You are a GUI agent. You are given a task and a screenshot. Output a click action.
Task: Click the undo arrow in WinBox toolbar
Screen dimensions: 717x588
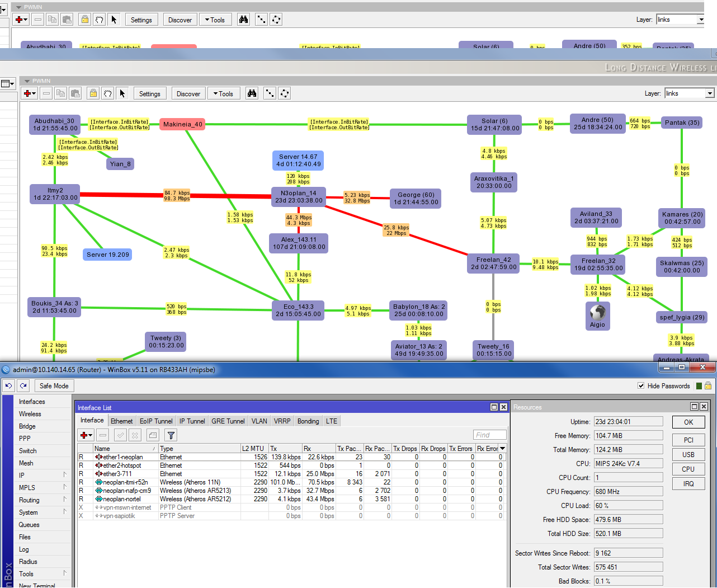click(x=8, y=385)
